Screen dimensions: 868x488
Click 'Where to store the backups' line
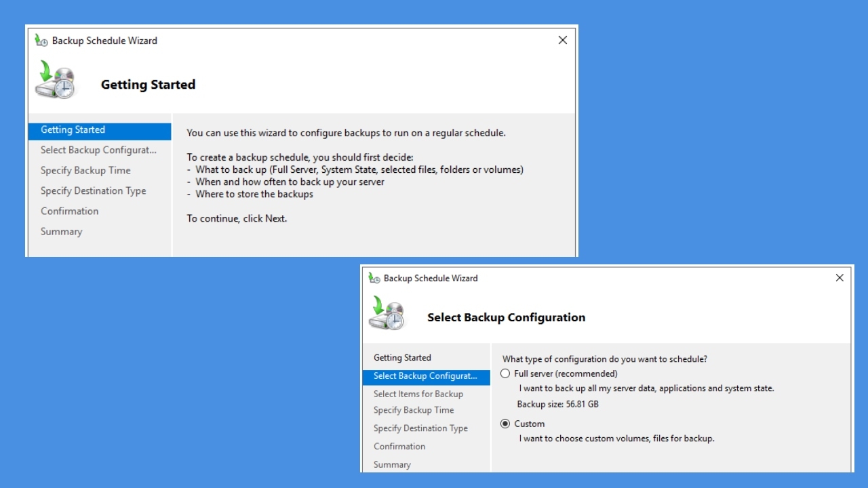254,195
